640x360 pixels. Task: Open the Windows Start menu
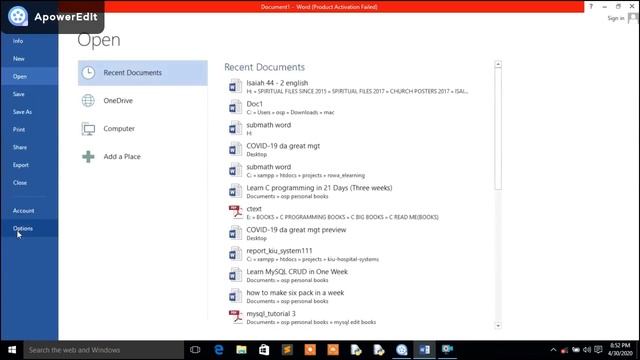[x=12, y=350]
